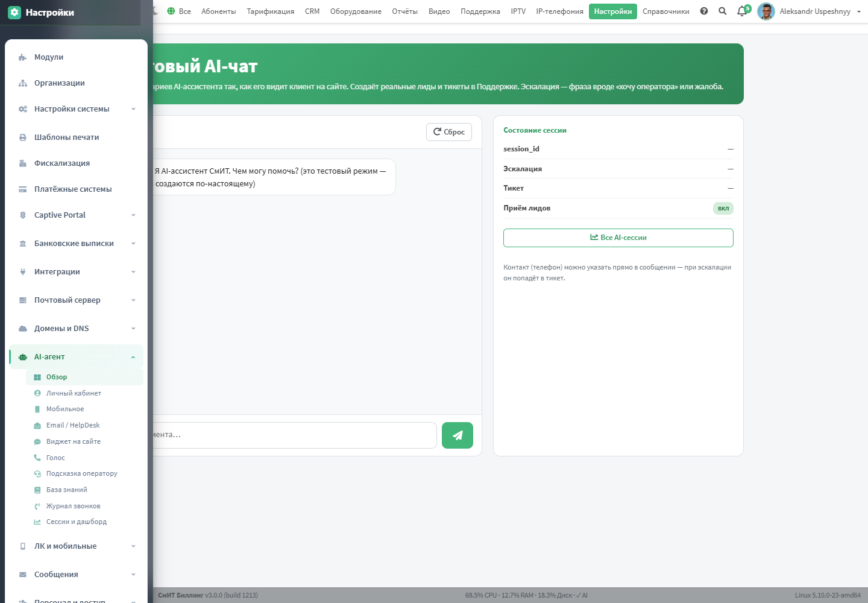Toggle dark mode moon icon
Viewport: 868px width, 603px height.
155,11
